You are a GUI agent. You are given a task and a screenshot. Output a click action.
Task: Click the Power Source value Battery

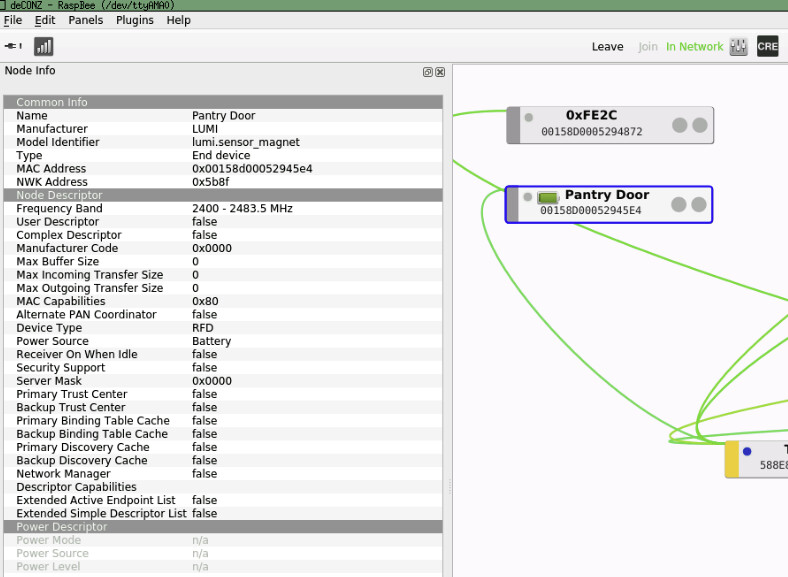[x=212, y=341]
